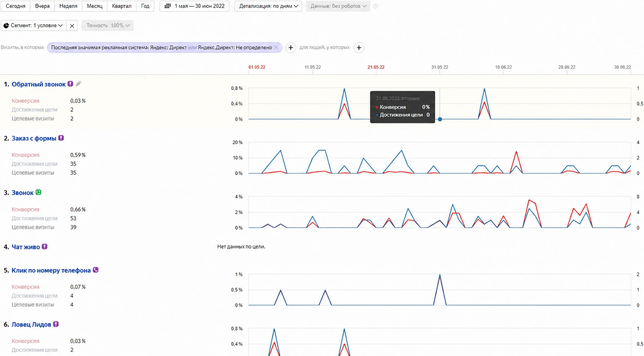644x356 pixels.
Task: Click Достижения цели value 53 under Звонок
Action: coord(73,218)
